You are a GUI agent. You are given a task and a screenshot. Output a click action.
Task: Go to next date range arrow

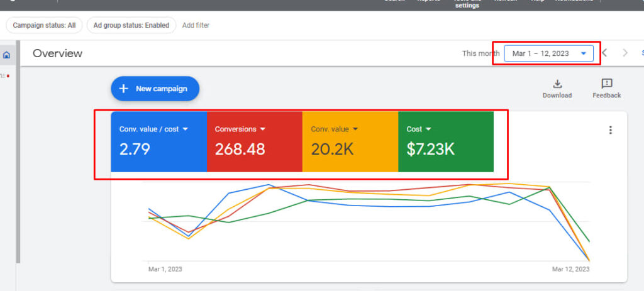coord(625,53)
